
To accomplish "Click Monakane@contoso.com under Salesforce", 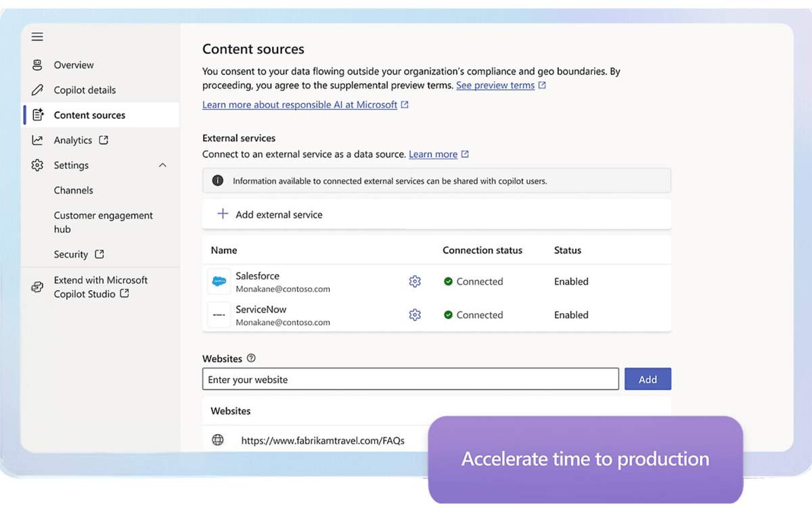I will point(283,289).
